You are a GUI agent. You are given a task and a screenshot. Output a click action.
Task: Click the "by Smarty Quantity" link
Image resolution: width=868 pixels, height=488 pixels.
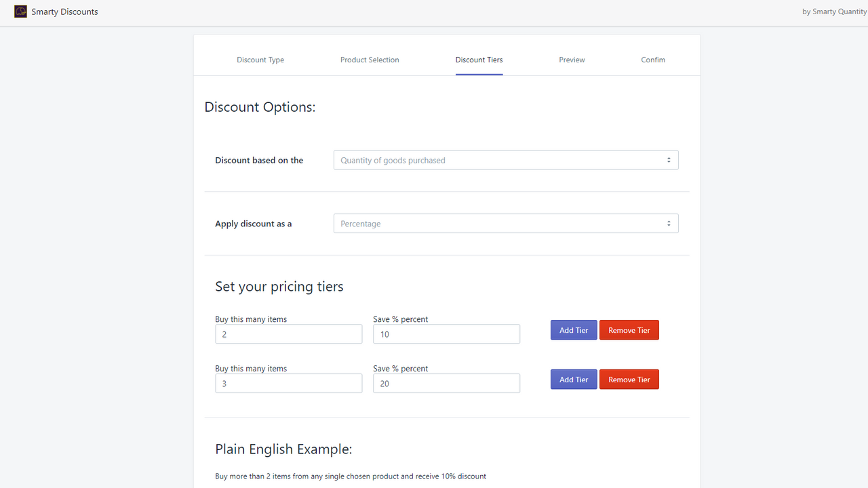click(833, 12)
